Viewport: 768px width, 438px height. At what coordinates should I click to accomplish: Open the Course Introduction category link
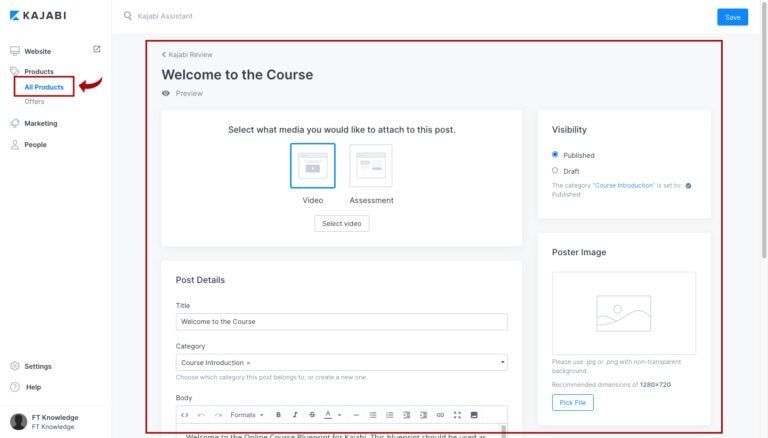[623, 185]
